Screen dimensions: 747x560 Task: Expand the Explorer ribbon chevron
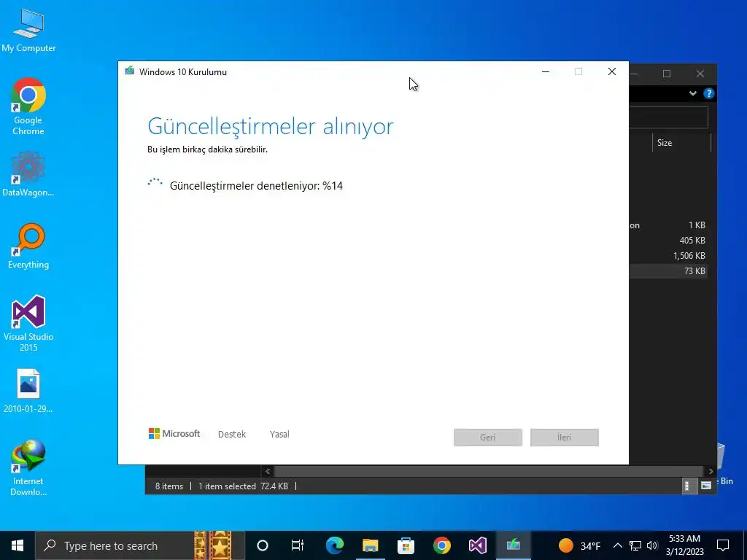[693, 93]
